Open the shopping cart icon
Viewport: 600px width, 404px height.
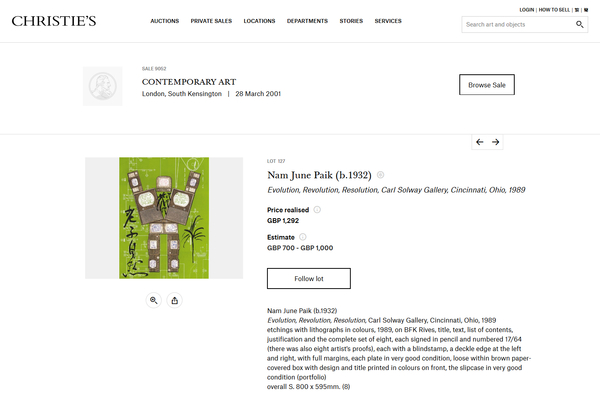tap(585, 9)
